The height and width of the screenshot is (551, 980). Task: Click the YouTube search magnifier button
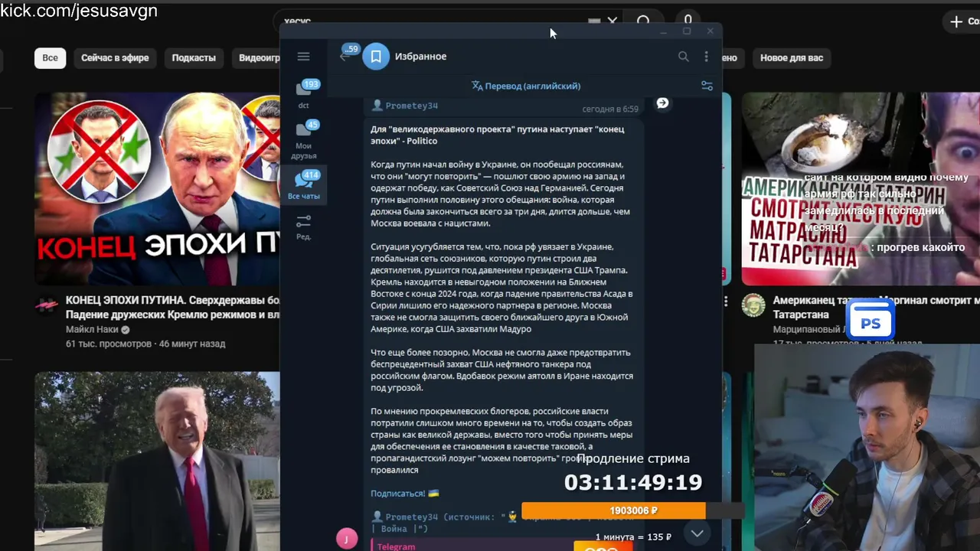[643, 21]
